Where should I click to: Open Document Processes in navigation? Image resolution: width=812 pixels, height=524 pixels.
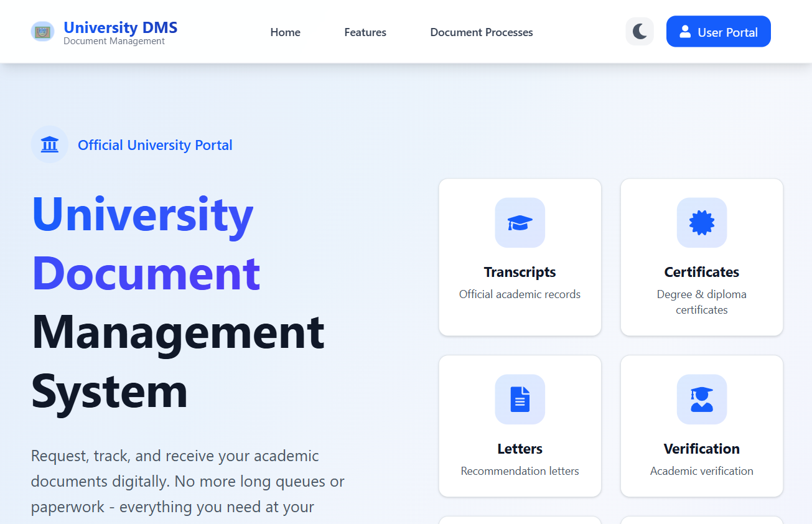click(482, 32)
